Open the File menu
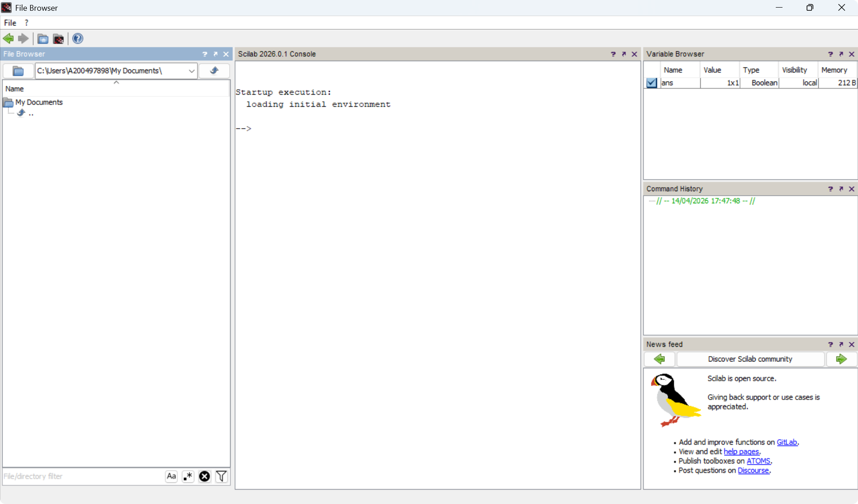 (x=10, y=23)
